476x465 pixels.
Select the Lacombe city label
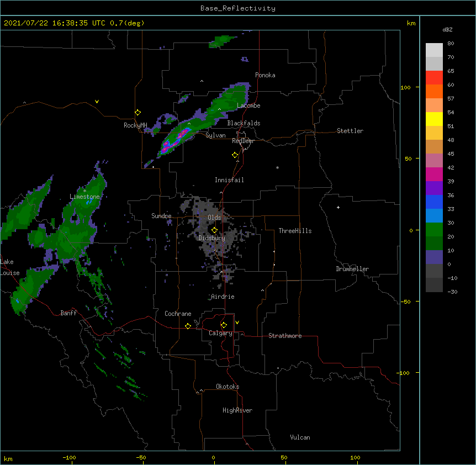click(248, 105)
